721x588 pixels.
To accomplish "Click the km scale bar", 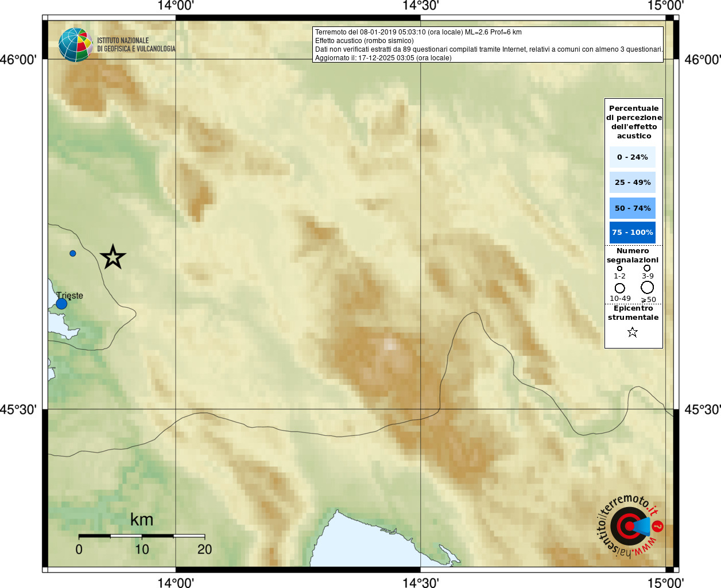I will point(142,536).
